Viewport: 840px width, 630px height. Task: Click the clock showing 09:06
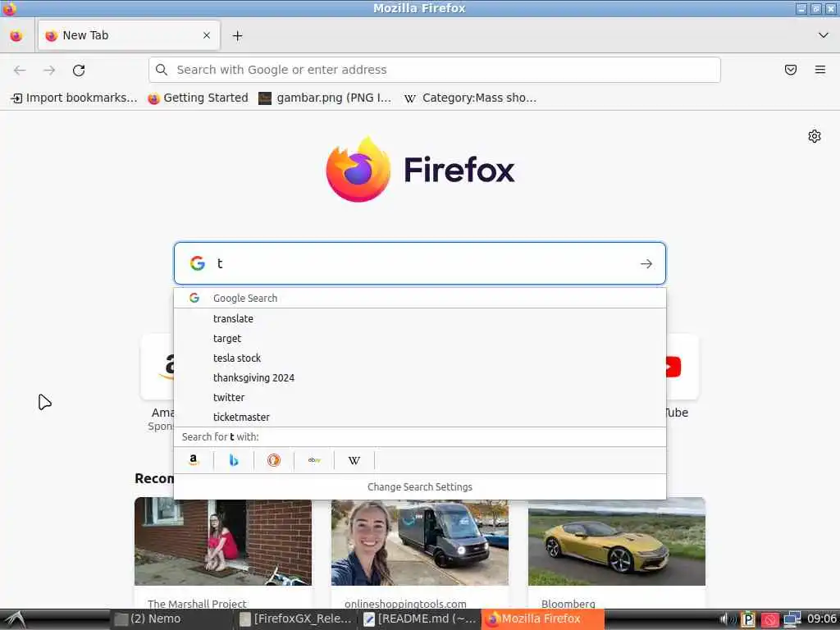pos(821,619)
